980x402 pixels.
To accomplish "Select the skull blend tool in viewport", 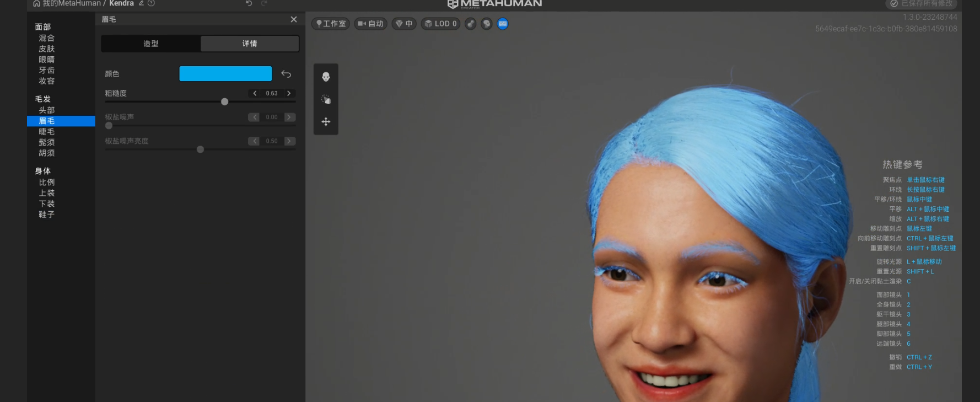I will click(326, 77).
